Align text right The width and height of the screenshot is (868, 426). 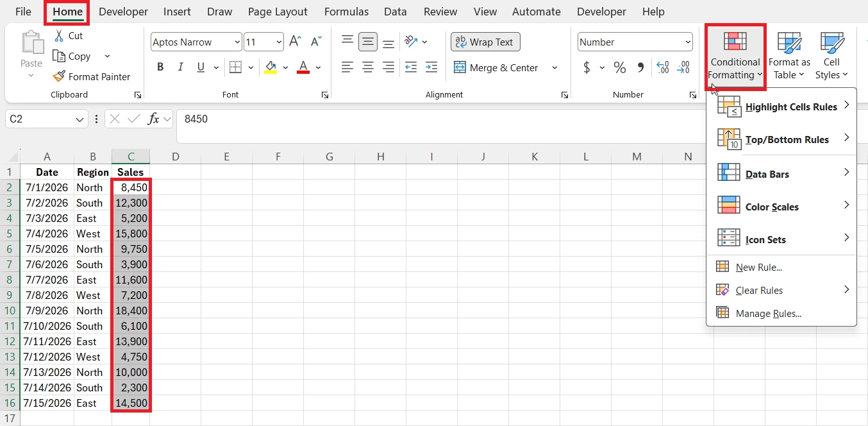pos(388,67)
